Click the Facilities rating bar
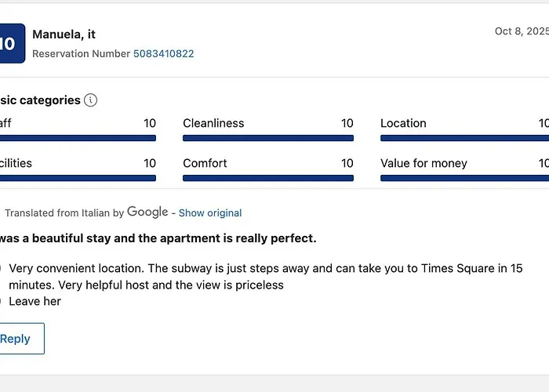The height and width of the screenshot is (392, 549). point(78,178)
